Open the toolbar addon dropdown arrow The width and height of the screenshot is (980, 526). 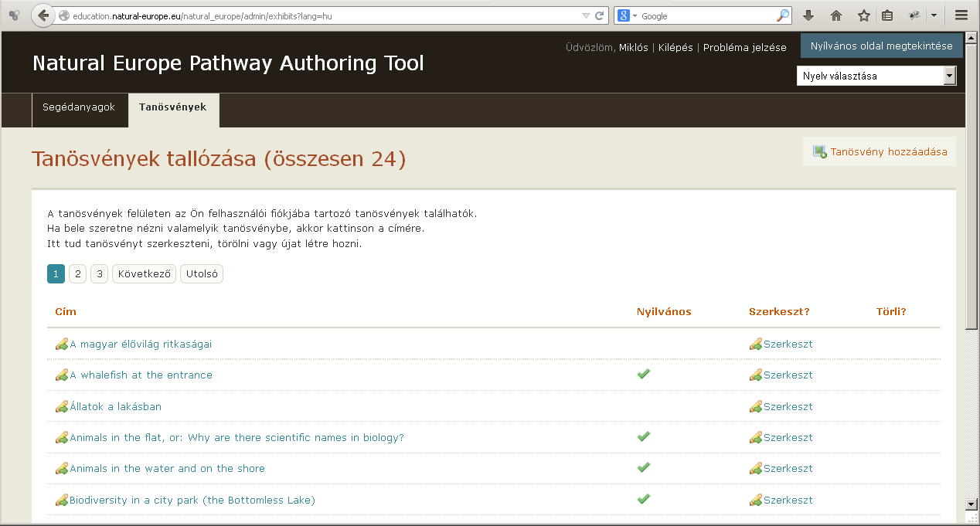[x=934, y=15]
